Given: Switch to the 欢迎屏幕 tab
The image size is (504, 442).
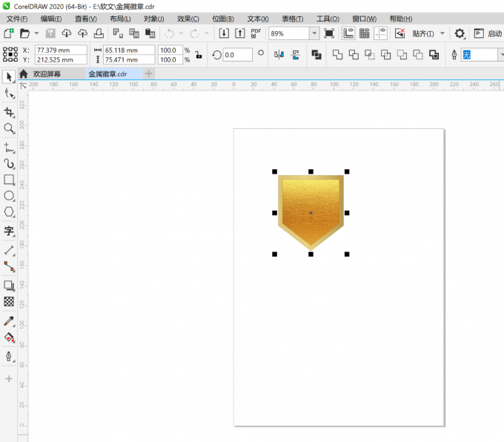Looking at the screenshot, I should 46,74.
